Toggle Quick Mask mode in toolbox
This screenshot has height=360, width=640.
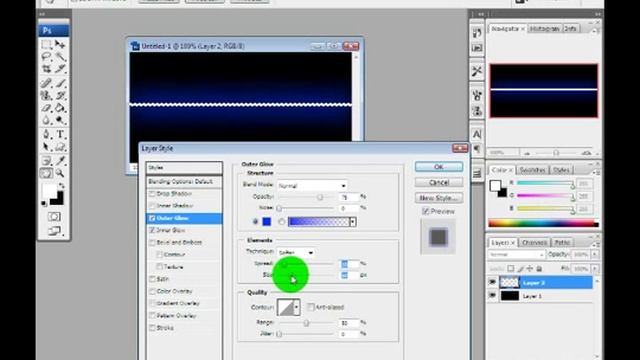pyautogui.click(x=54, y=216)
